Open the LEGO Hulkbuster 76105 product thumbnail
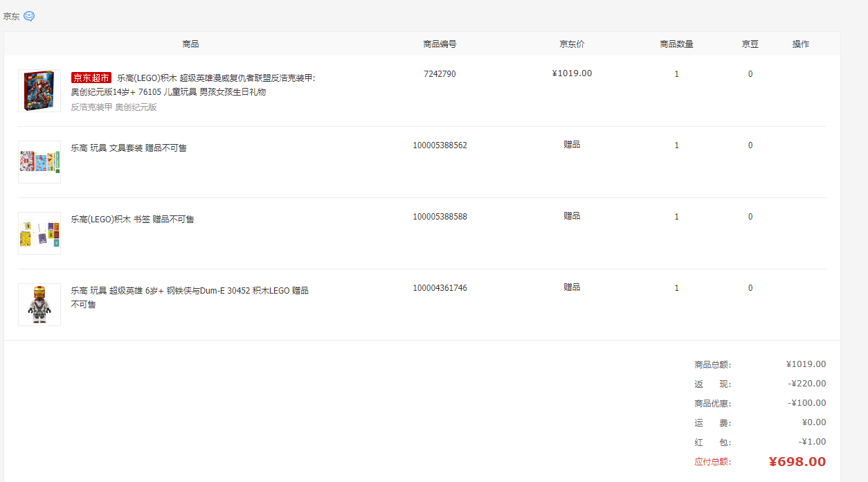 tap(39, 91)
